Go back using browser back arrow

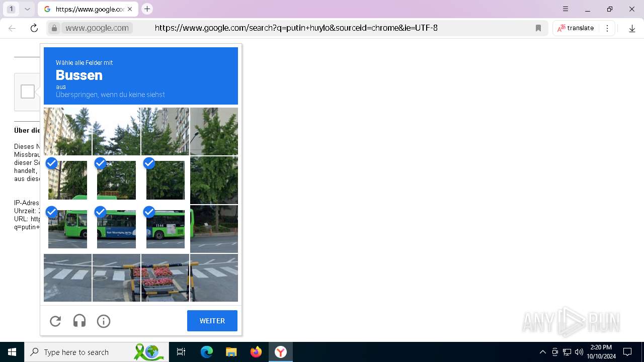(x=12, y=28)
